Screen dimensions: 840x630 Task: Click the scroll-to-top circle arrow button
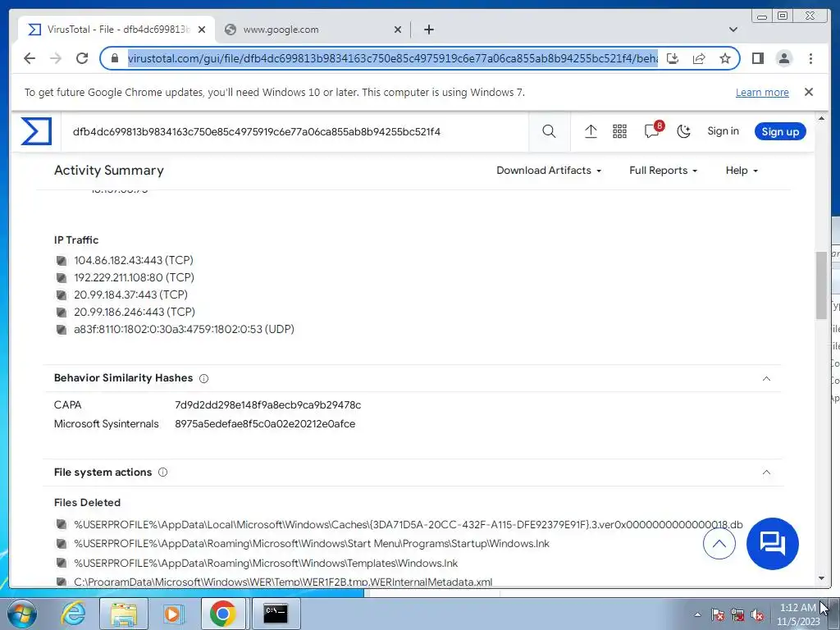pos(719,544)
